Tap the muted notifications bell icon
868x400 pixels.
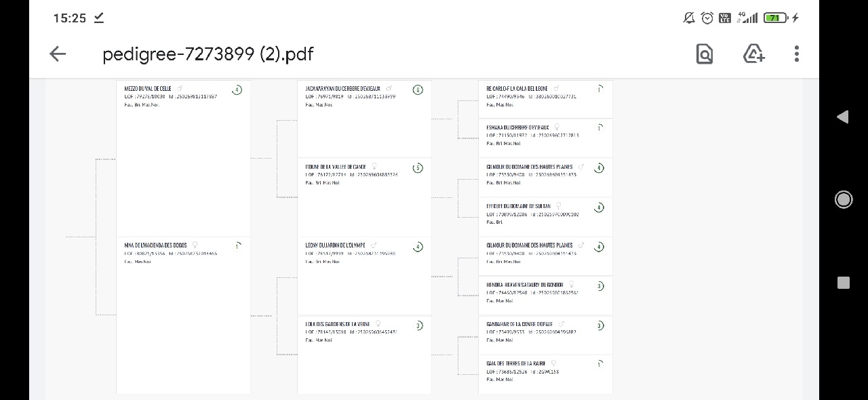(689, 18)
